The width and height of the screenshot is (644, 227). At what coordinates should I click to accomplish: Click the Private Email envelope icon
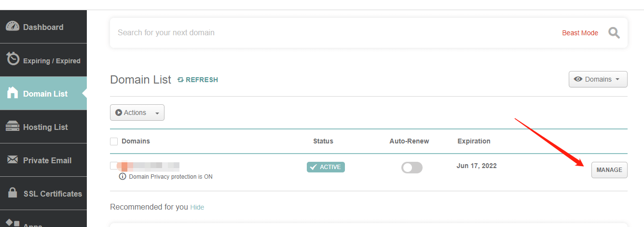pos(13,160)
